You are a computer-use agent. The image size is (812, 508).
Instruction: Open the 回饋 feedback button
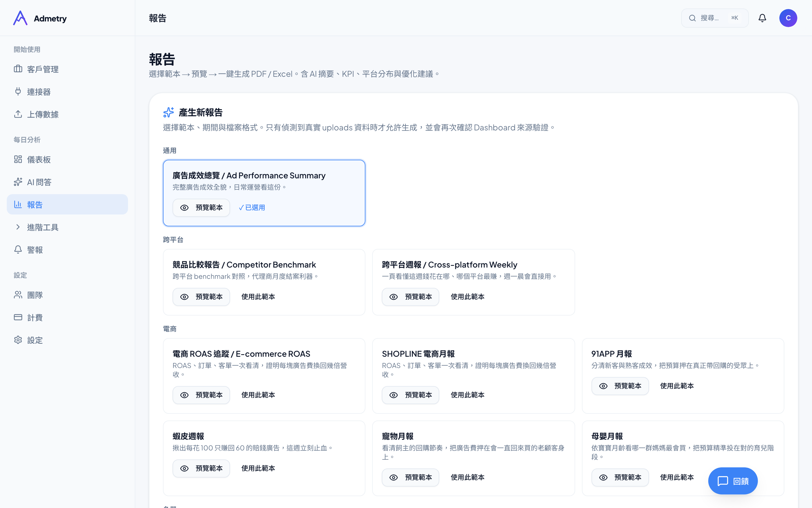point(733,481)
